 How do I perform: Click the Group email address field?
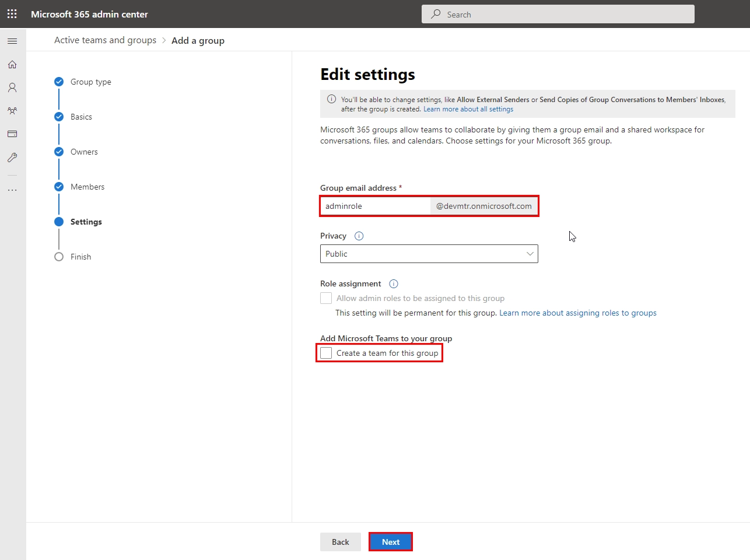(x=376, y=206)
